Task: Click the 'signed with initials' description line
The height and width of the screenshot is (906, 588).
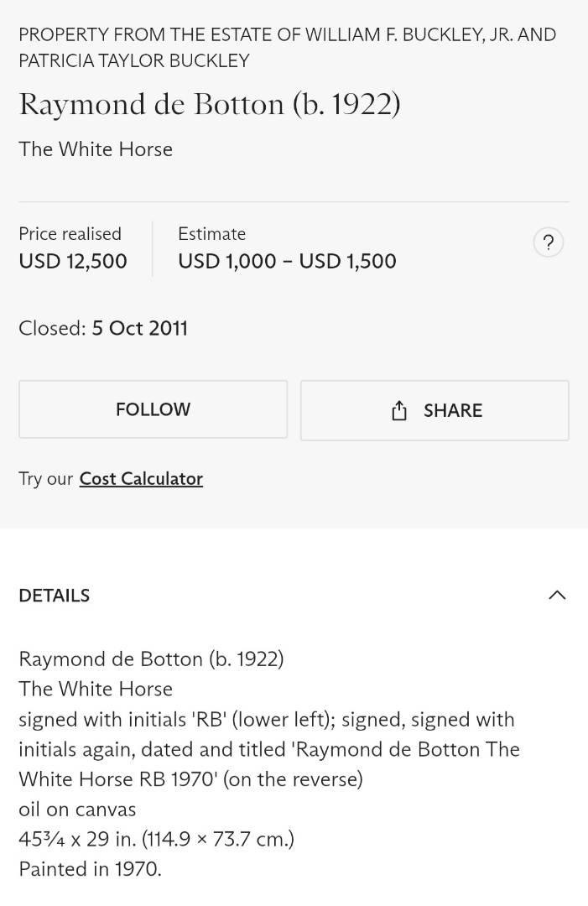Action: click(267, 719)
